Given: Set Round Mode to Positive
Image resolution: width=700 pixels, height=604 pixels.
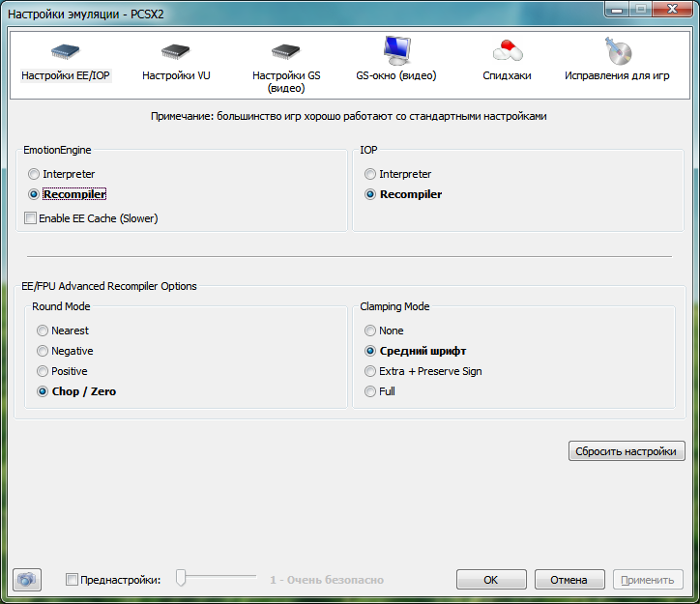Looking at the screenshot, I should pyautogui.click(x=43, y=371).
